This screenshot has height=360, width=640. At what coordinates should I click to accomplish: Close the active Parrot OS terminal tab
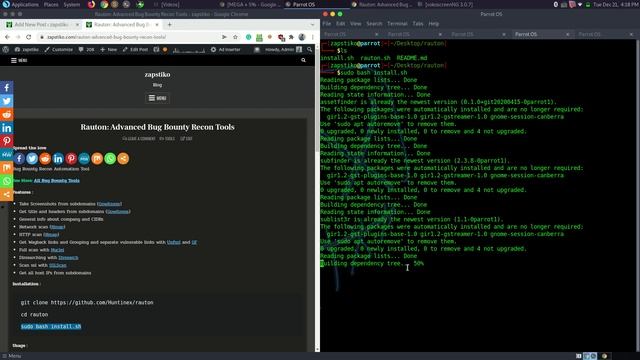click(x=567, y=34)
